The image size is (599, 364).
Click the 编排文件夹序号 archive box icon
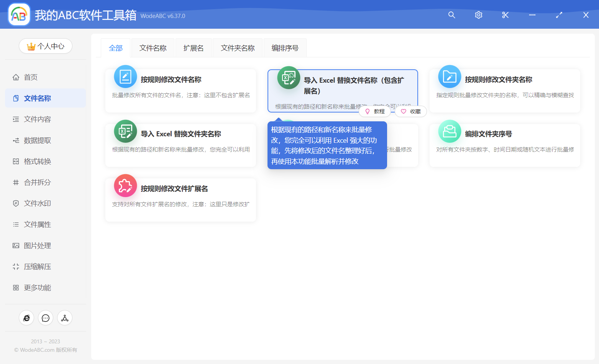point(449,131)
